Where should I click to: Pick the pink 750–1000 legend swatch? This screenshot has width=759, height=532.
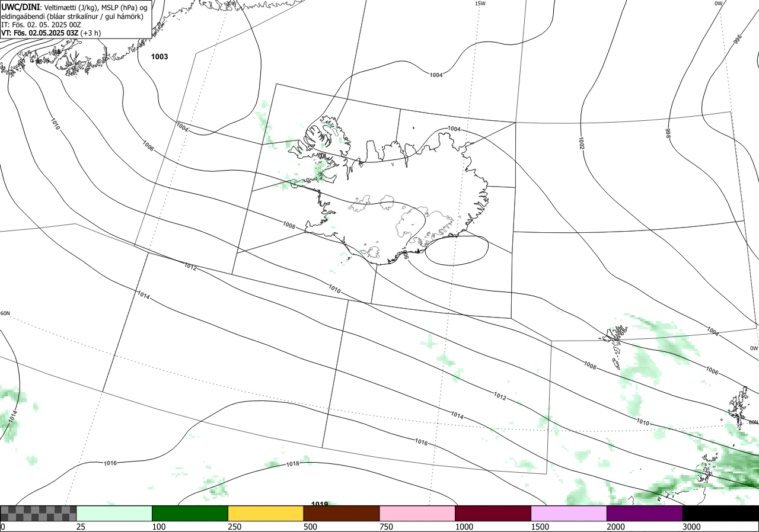(x=417, y=513)
